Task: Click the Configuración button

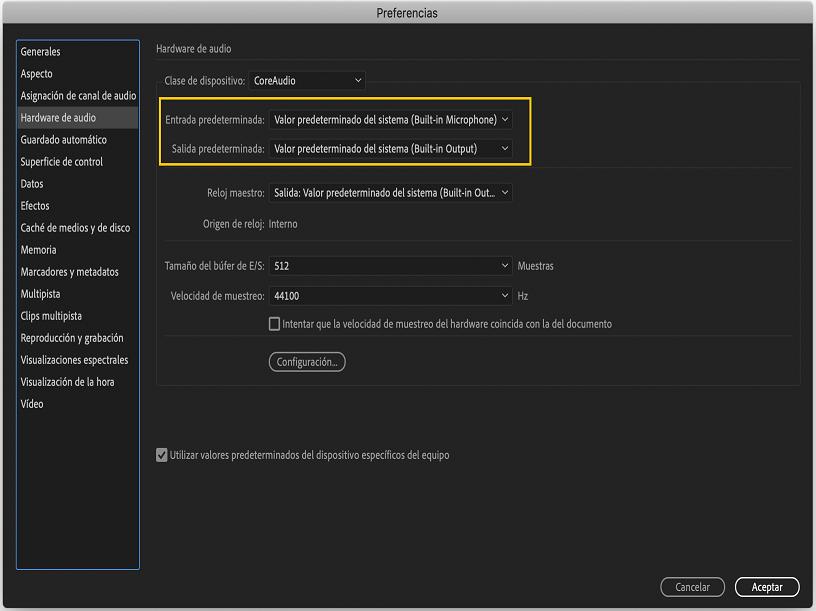Action: pyautogui.click(x=305, y=361)
